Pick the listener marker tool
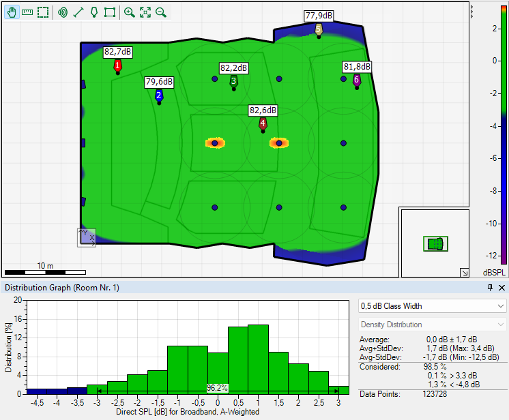The image size is (509, 420). (94, 12)
